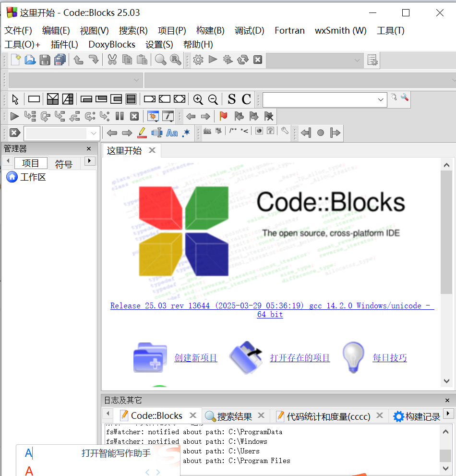Click the Stop debugger icon

click(134, 116)
